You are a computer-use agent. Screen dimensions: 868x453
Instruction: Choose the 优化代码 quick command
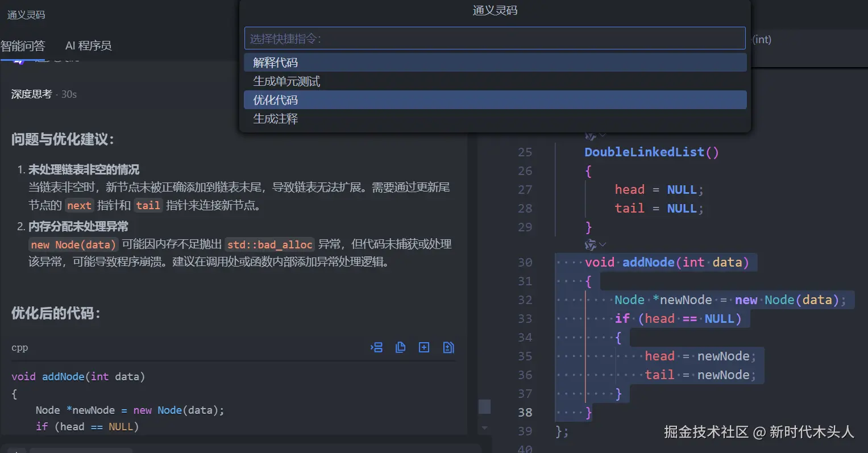[495, 100]
